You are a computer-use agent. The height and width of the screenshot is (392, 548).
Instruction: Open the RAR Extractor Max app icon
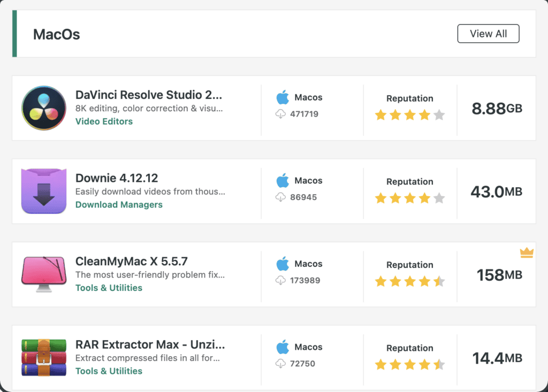(44, 357)
